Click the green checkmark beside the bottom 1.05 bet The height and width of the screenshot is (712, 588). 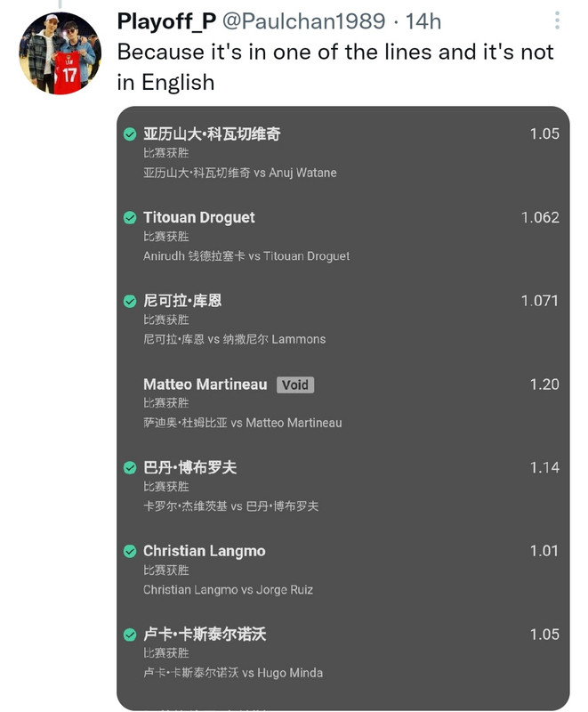pyautogui.click(x=130, y=635)
